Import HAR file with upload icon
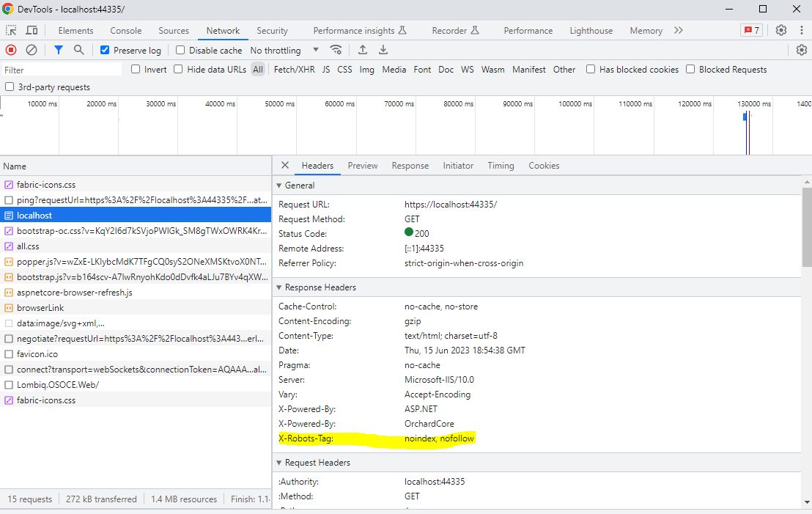 pos(363,50)
